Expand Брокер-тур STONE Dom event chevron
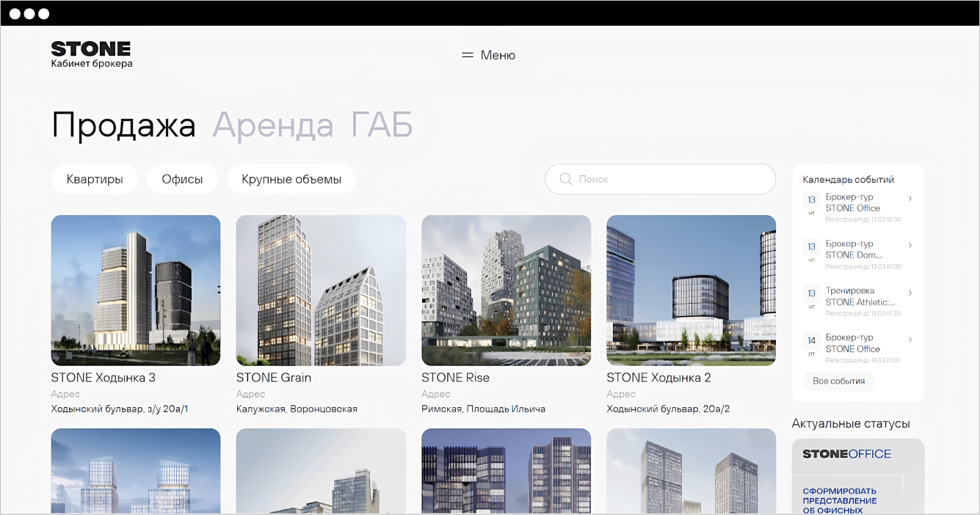The width and height of the screenshot is (980, 515). point(910,245)
